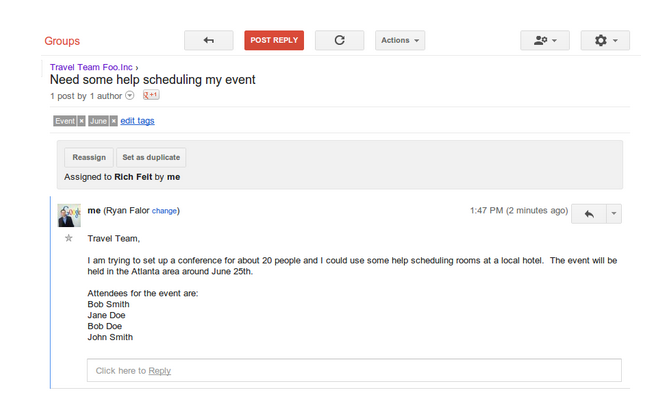Mark topic with Set as duplicate
This screenshot has width=671, height=408.
pyautogui.click(x=151, y=157)
